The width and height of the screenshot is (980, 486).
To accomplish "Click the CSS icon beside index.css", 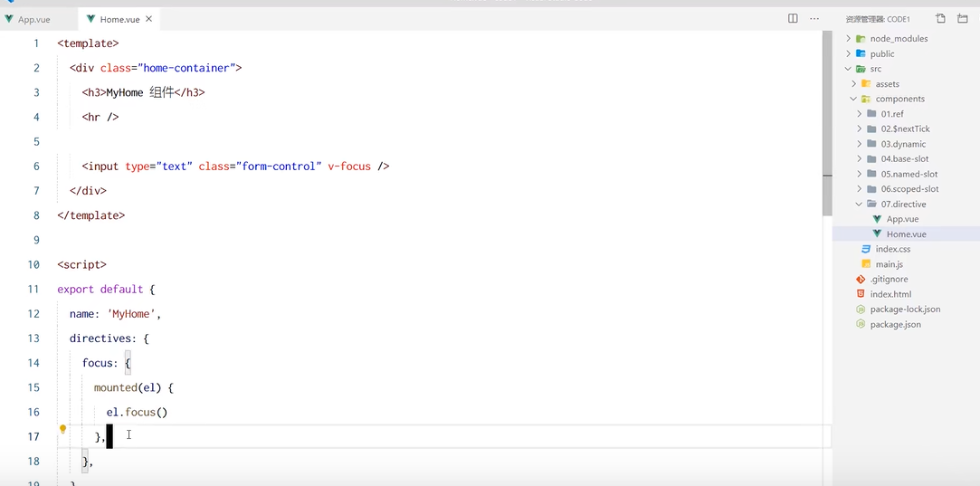I will 866,248.
